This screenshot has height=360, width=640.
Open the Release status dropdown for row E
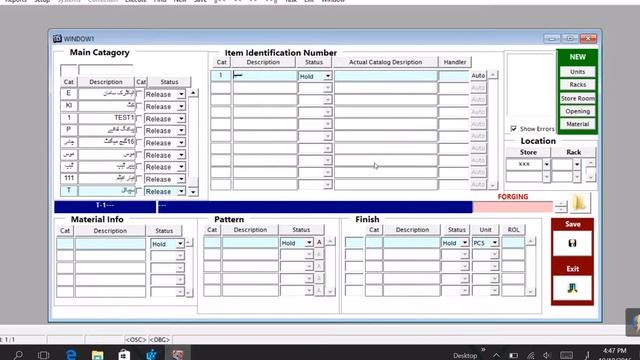point(181,94)
